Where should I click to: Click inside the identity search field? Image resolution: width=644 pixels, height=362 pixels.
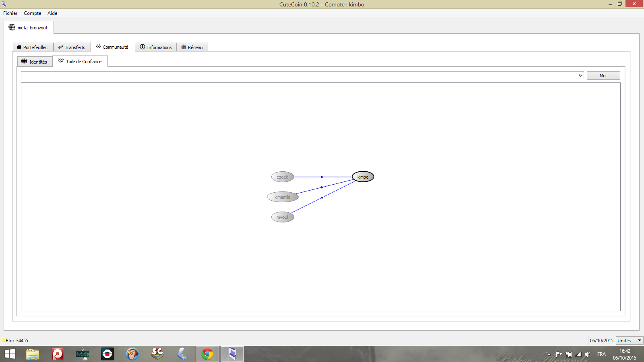coord(298,76)
